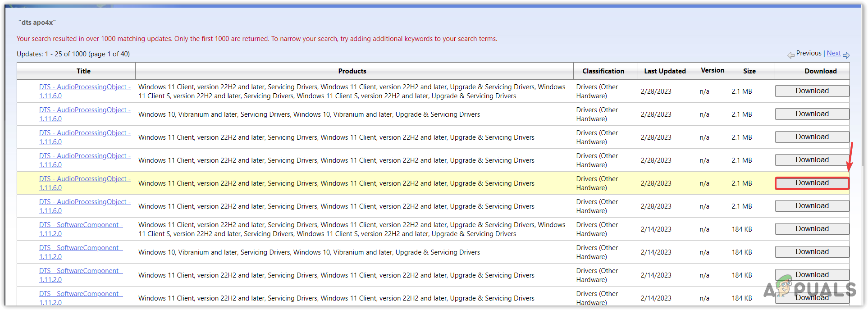The height and width of the screenshot is (310, 868).
Task: Open the AudioProcessingObject title link for Windows 10 Vibranium
Action: (85, 114)
